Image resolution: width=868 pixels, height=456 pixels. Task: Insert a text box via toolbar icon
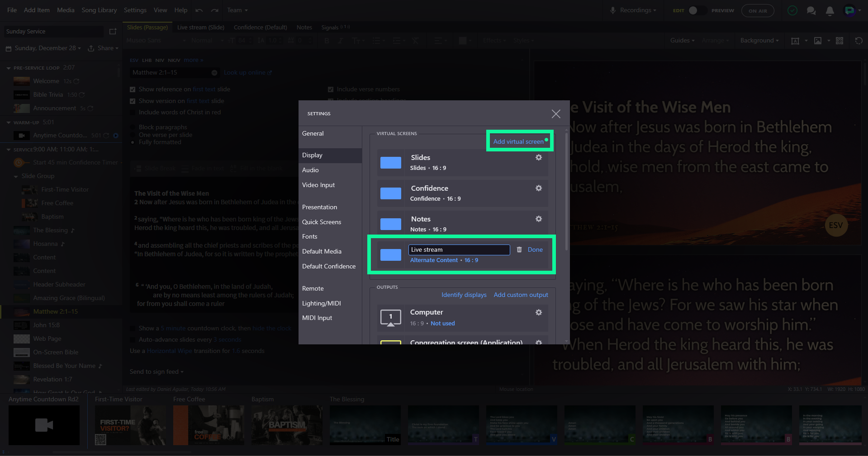click(x=795, y=41)
